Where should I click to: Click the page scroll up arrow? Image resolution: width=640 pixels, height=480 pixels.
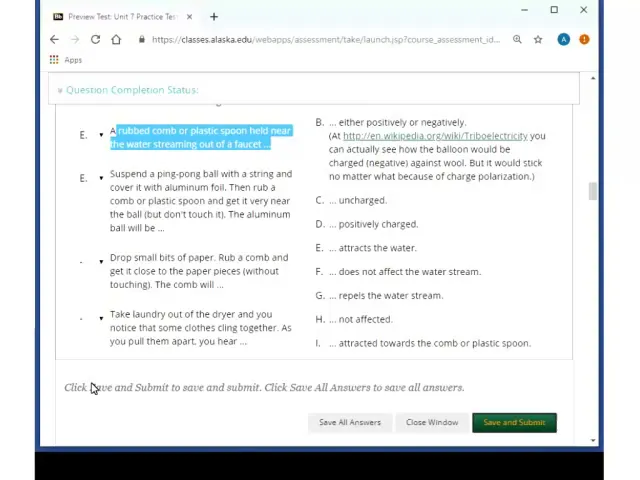coord(593,78)
